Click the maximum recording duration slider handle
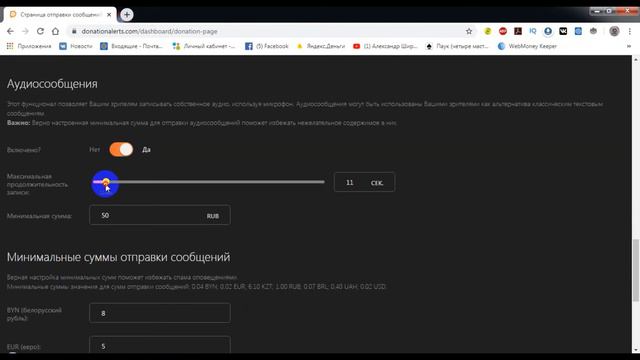The width and height of the screenshot is (640, 360). (x=106, y=182)
